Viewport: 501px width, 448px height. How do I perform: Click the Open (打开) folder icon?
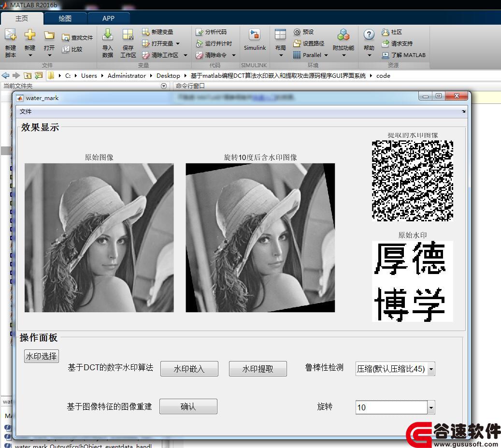[x=49, y=34]
